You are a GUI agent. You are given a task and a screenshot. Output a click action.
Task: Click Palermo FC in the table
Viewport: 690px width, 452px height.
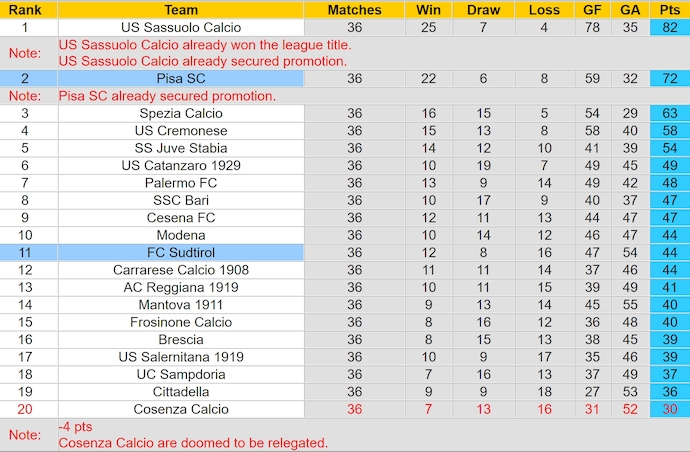pyautogui.click(x=181, y=183)
